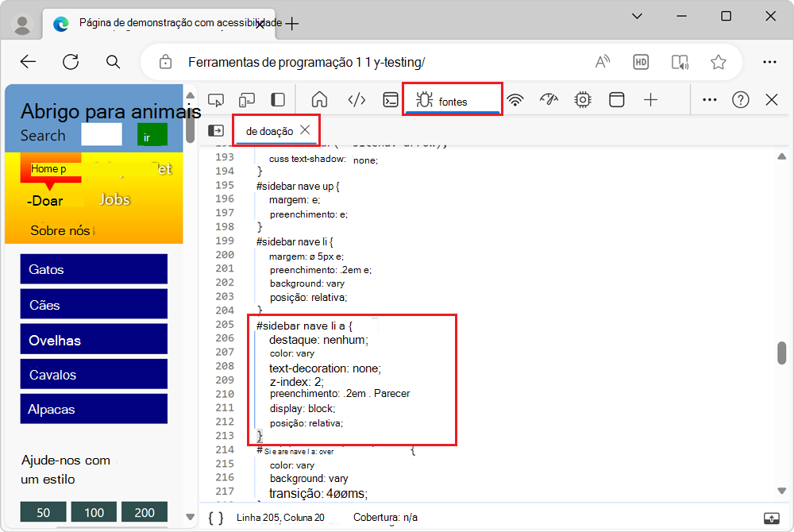Open the Home page nav link
Image resolution: width=794 pixels, height=532 pixels.
coord(48,168)
